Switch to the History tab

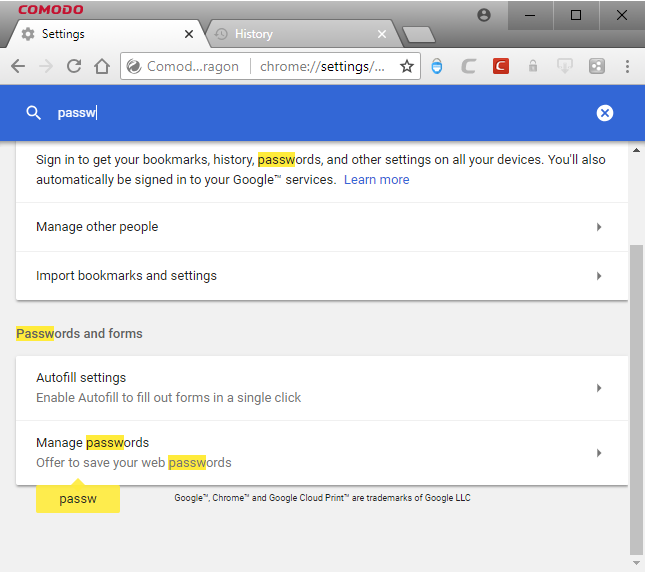[x=302, y=34]
